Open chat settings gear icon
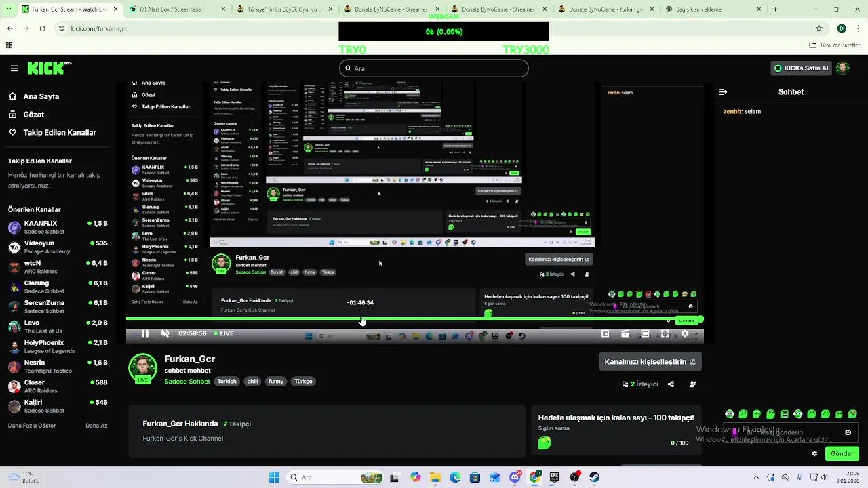 point(814,454)
